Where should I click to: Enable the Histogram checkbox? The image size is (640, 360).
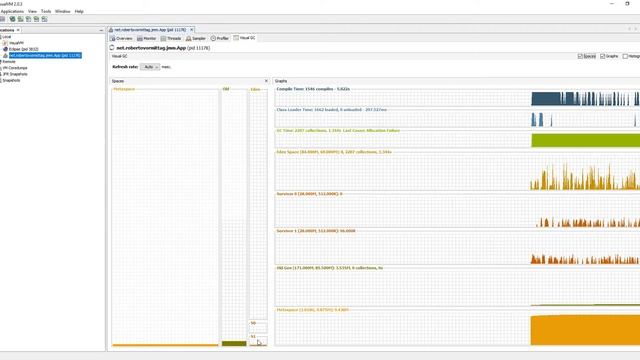coord(625,56)
